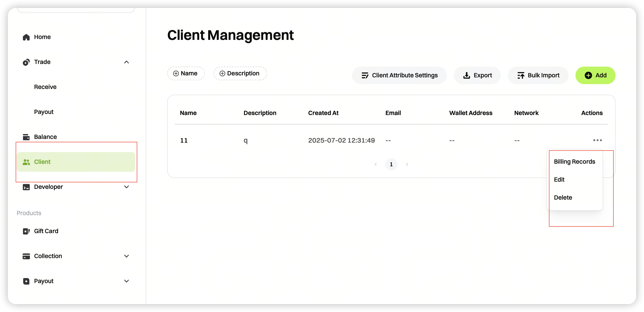Expand the Collection menu chevron

(127, 256)
